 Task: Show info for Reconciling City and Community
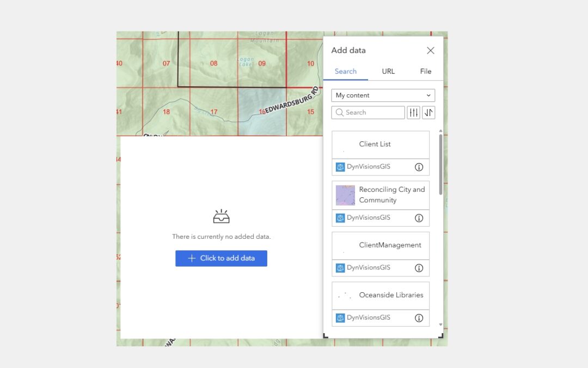pos(419,218)
